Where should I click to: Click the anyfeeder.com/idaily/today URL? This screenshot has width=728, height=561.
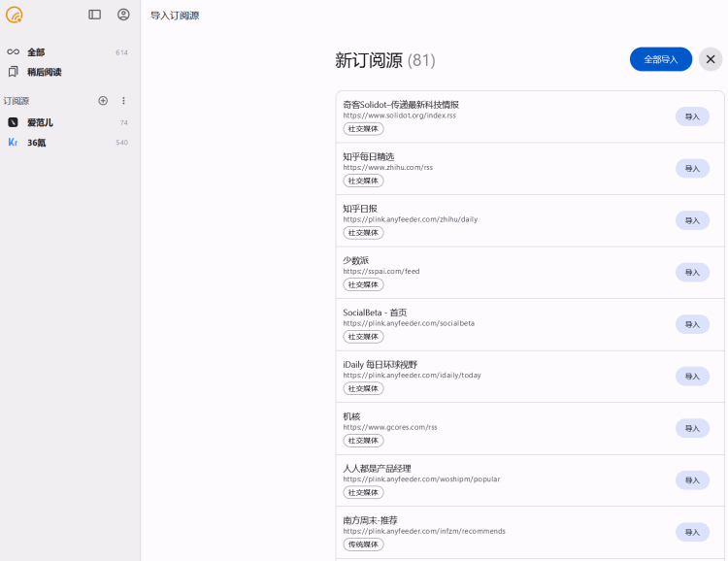click(x=412, y=376)
